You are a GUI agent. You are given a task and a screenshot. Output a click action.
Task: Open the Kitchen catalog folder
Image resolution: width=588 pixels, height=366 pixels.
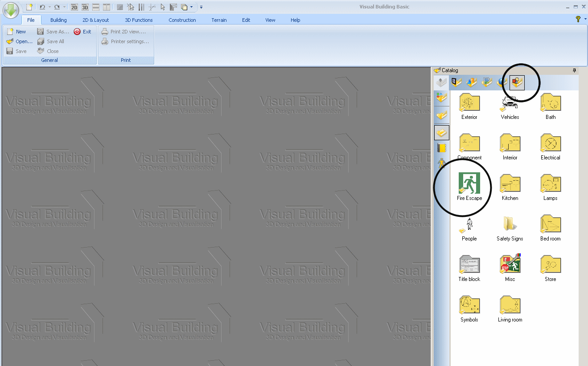point(510,188)
